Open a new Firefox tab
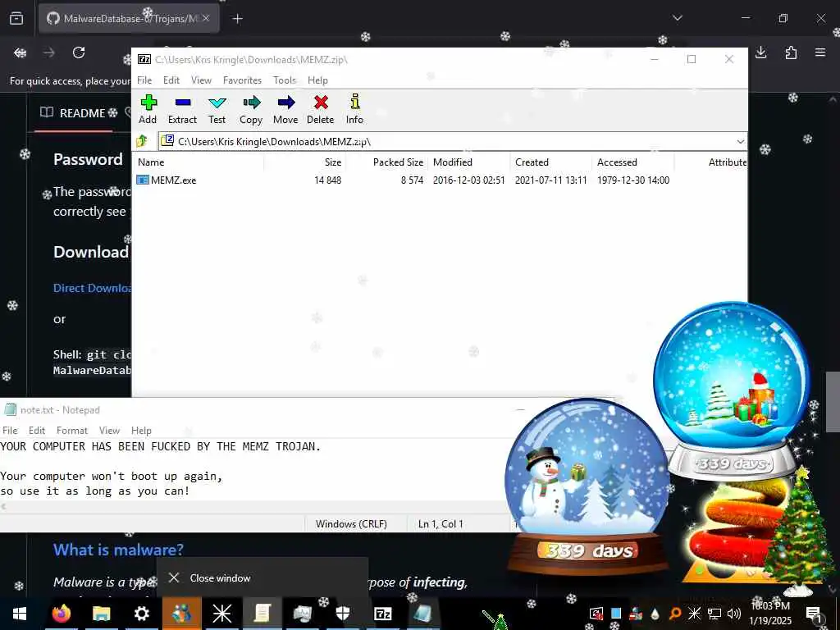Image resolution: width=840 pixels, height=630 pixels. (237, 19)
